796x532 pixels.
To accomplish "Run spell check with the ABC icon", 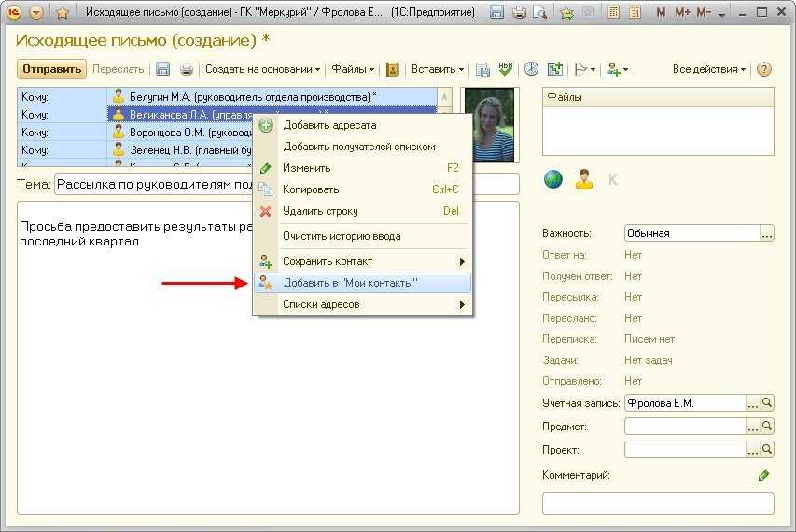I will (x=506, y=69).
